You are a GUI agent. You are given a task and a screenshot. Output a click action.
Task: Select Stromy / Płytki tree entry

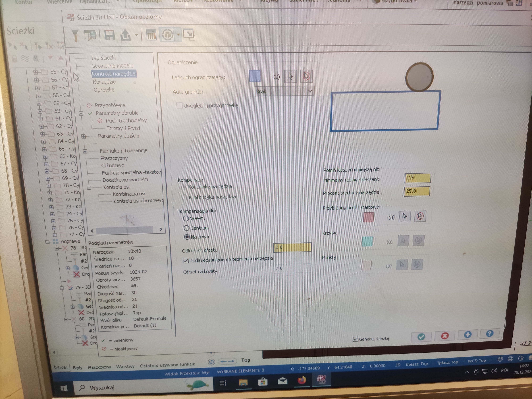[123, 128]
